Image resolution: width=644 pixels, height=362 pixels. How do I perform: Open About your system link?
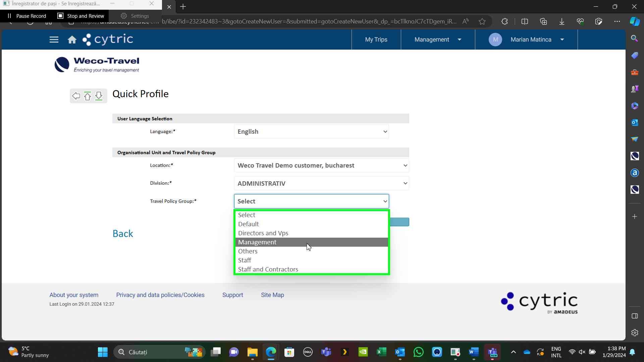click(74, 295)
